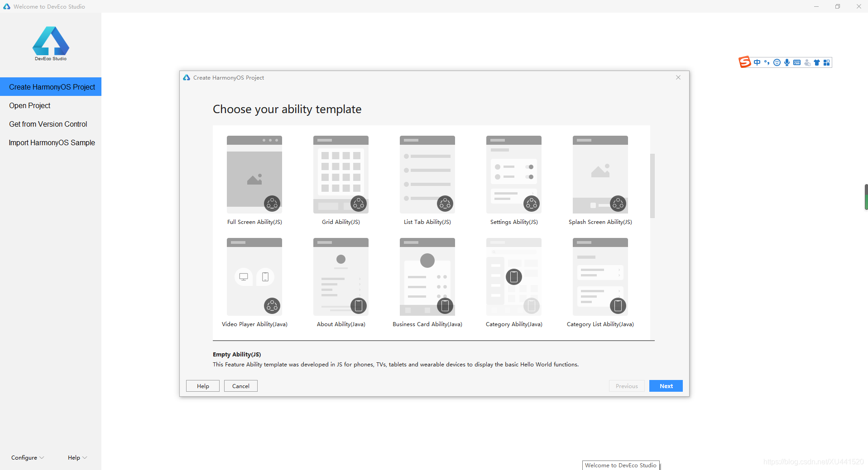Choose Open Project in sidebar
868x470 pixels.
pos(51,105)
